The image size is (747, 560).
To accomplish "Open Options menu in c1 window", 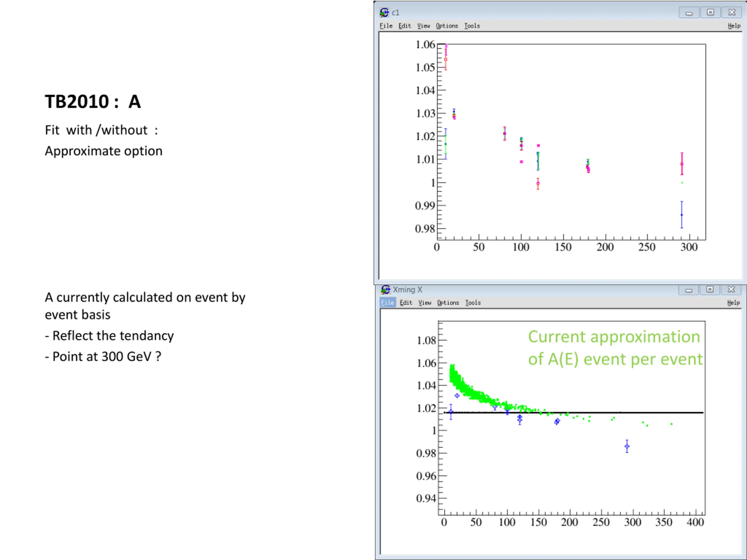I will 447,26.
